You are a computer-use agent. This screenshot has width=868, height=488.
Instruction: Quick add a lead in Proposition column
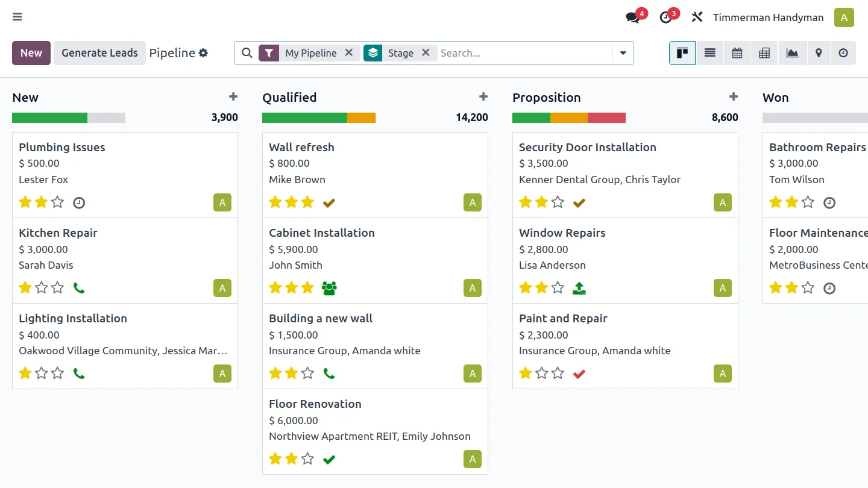click(733, 97)
